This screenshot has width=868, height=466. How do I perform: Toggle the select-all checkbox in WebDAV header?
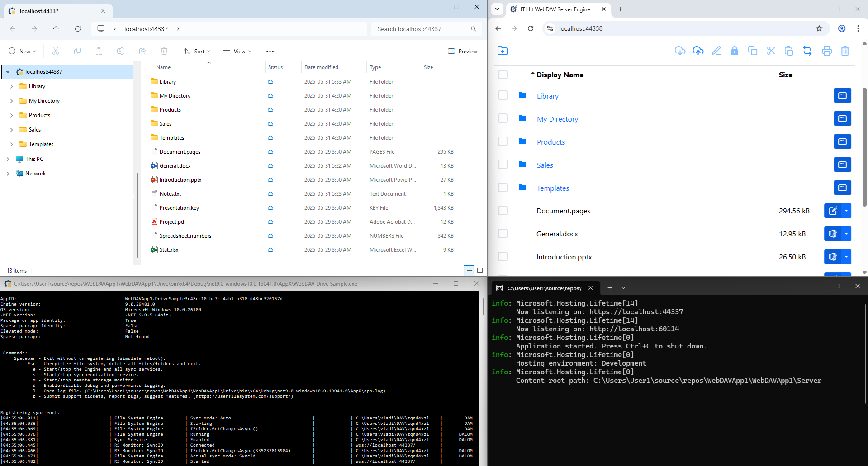(x=503, y=75)
